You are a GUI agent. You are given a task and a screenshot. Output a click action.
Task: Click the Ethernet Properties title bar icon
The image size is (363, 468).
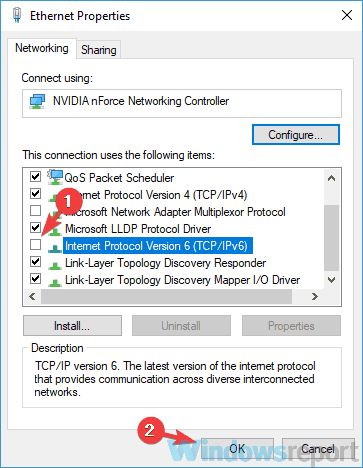[17, 15]
